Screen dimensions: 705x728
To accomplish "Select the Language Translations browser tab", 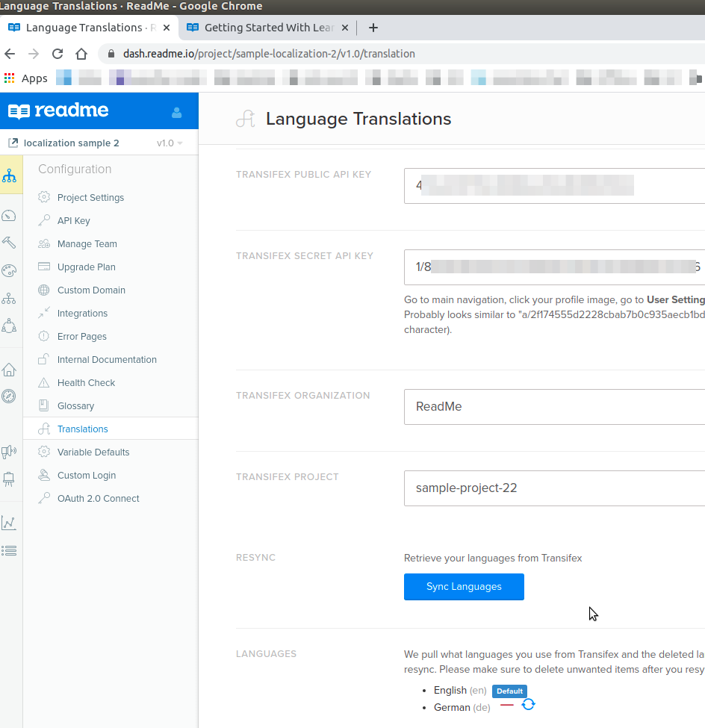I will (x=89, y=28).
